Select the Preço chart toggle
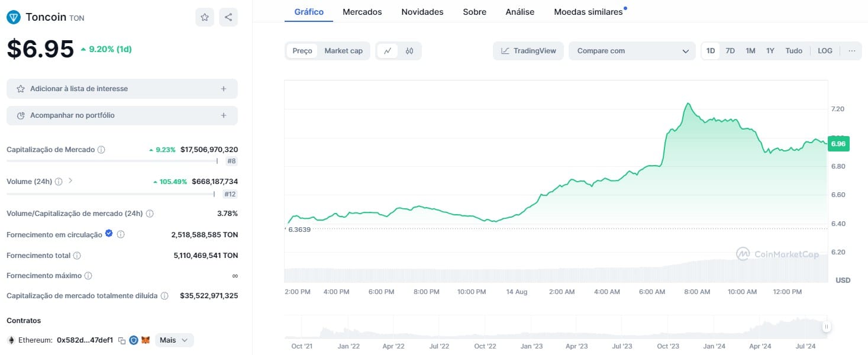 (302, 51)
